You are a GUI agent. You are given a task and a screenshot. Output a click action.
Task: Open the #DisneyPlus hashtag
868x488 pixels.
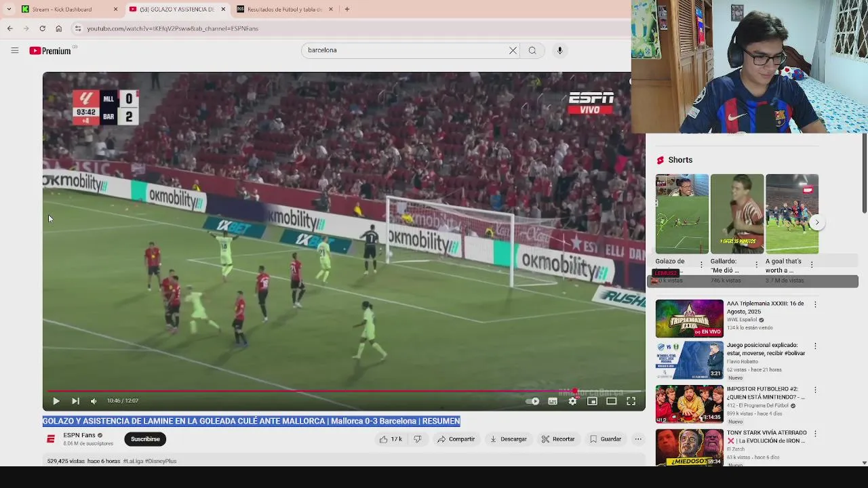point(160,461)
